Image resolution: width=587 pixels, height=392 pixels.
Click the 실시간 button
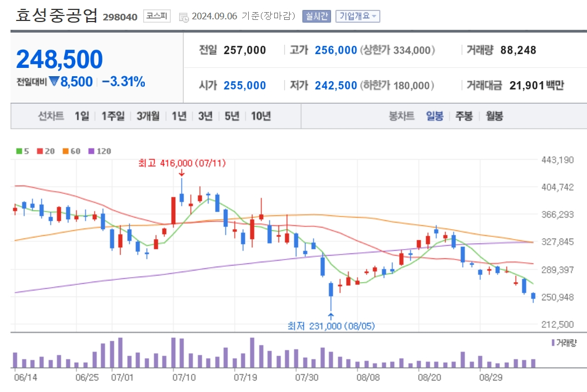(x=317, y=16)
